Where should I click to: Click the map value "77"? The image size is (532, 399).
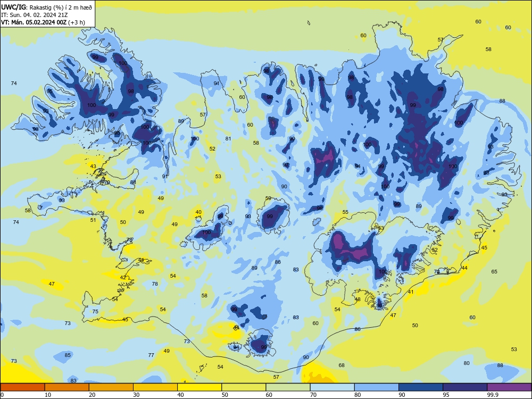151,355
